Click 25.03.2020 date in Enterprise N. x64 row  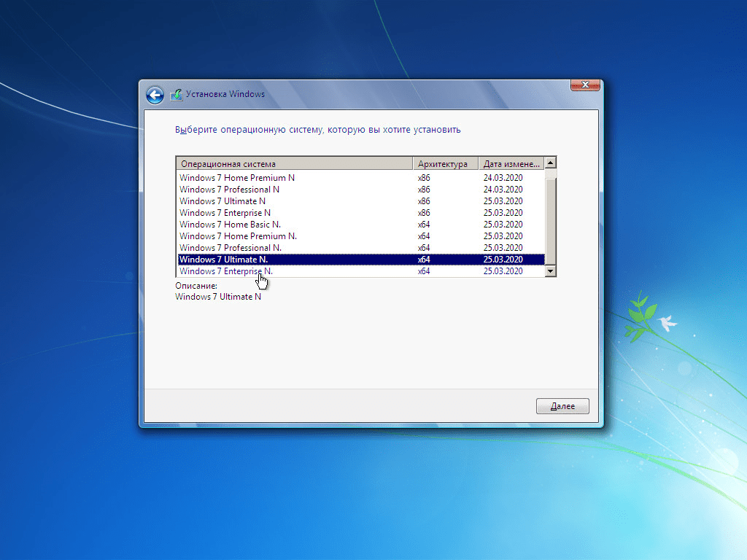click(503, 271)
